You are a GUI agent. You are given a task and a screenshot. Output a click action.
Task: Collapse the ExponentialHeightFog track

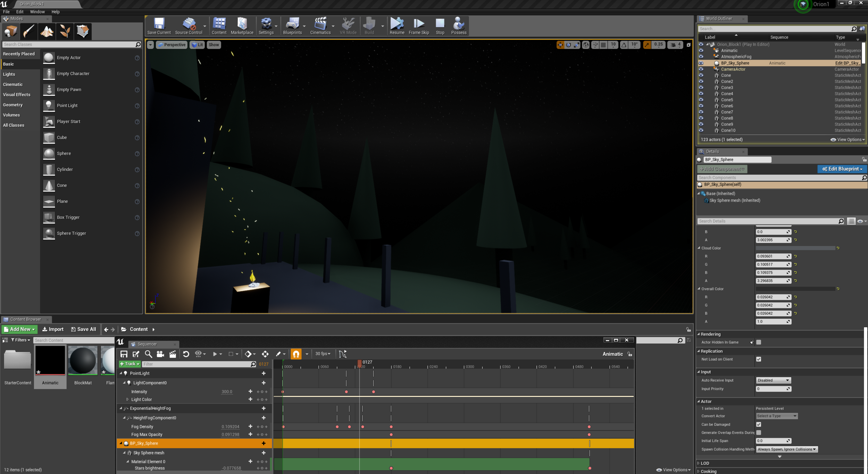click(121, 408)
